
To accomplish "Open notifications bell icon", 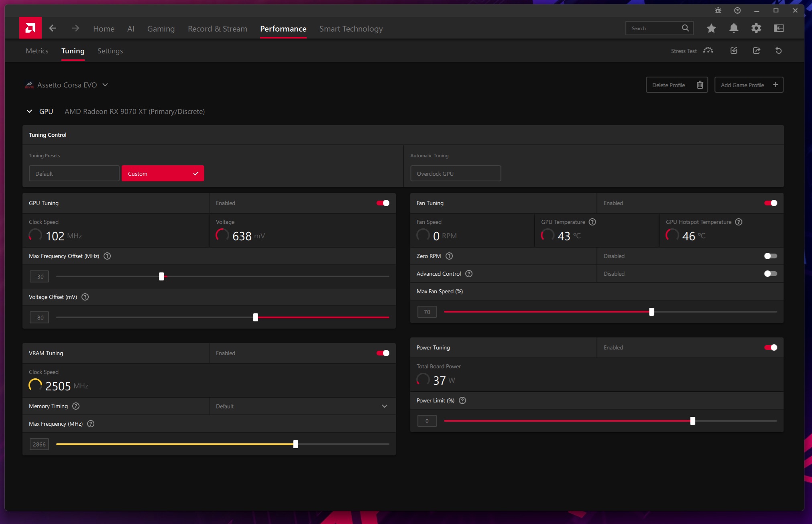I will click(x=733, y=28).
